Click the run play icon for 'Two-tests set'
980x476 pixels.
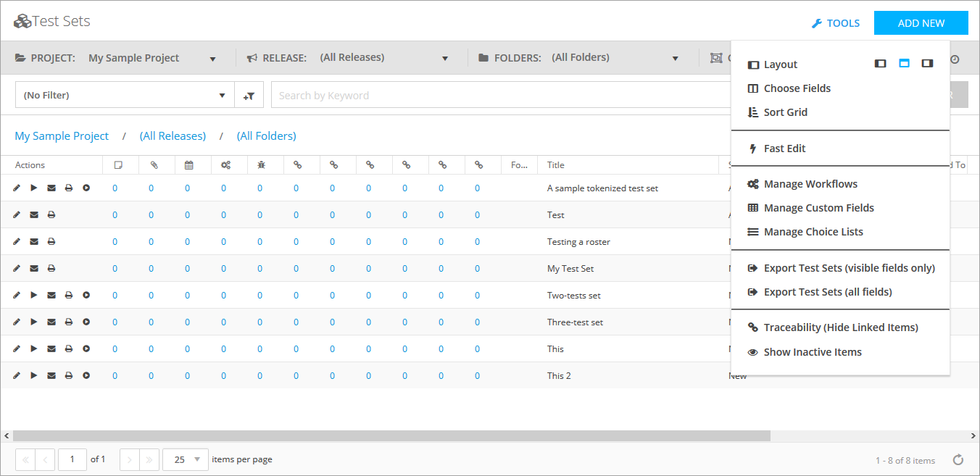pyautogui.click(x=34, y=295)
